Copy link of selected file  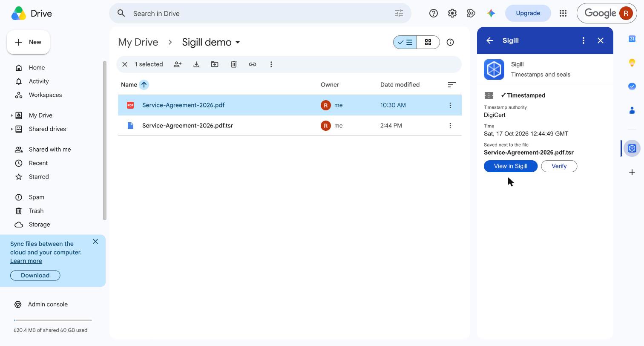coord(253,64)
